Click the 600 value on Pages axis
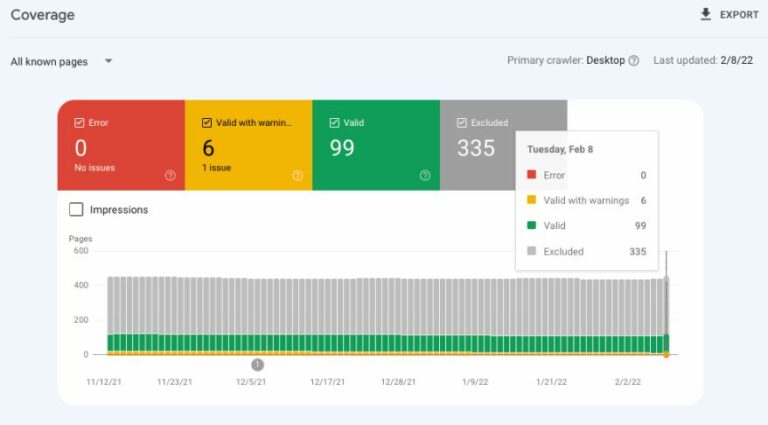This screenshot has height=425, width=768. [81, 251]
